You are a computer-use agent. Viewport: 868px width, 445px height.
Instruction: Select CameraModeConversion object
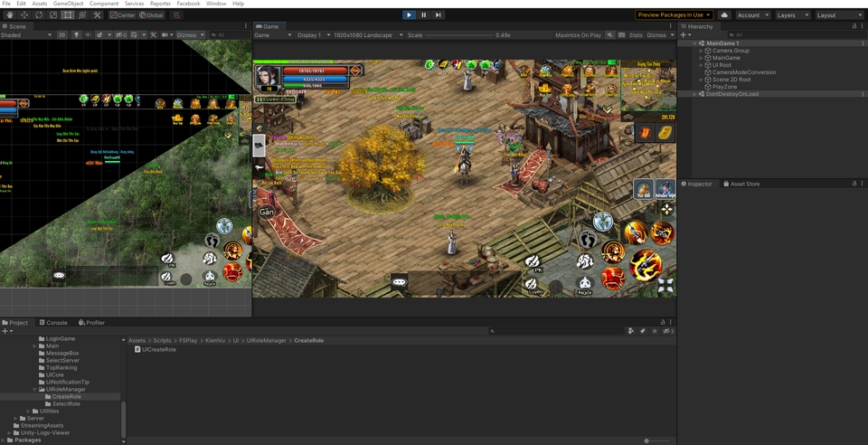pos(744,72)
